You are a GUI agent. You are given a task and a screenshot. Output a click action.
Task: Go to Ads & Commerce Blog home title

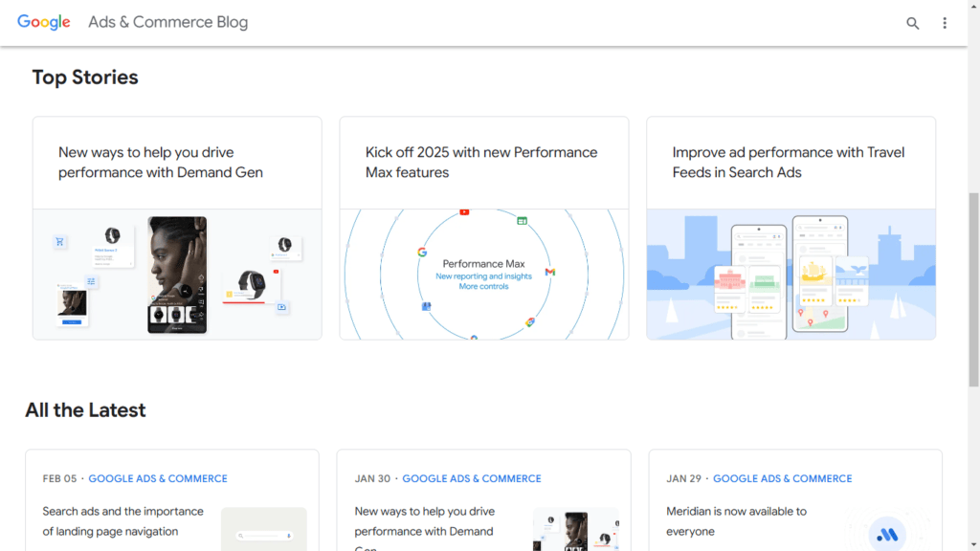(x=167, y=22)
